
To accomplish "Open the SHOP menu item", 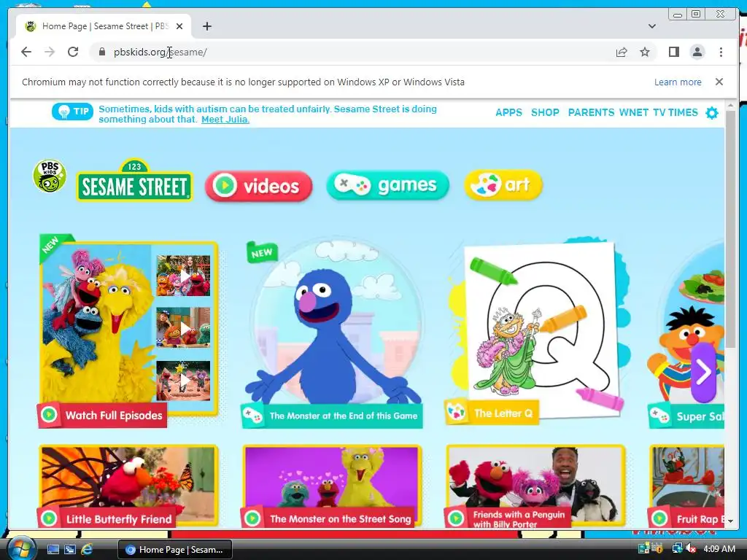I will [x=545, y=112].
